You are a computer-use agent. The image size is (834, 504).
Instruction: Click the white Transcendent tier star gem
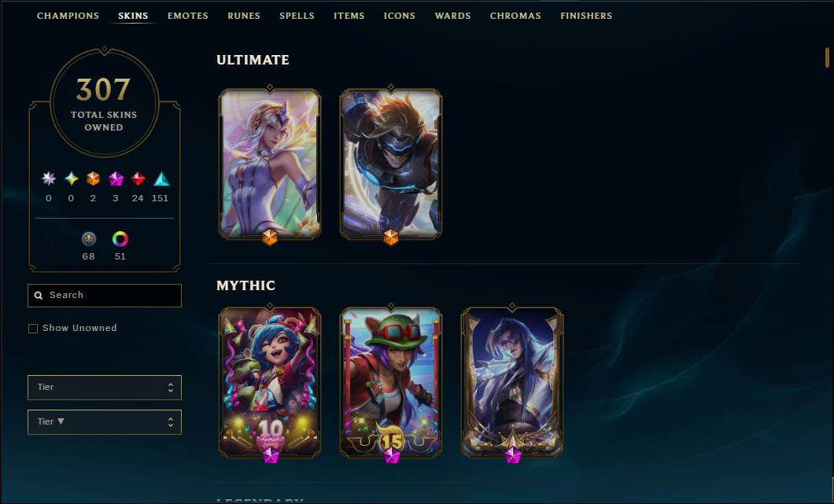point(49,178)
